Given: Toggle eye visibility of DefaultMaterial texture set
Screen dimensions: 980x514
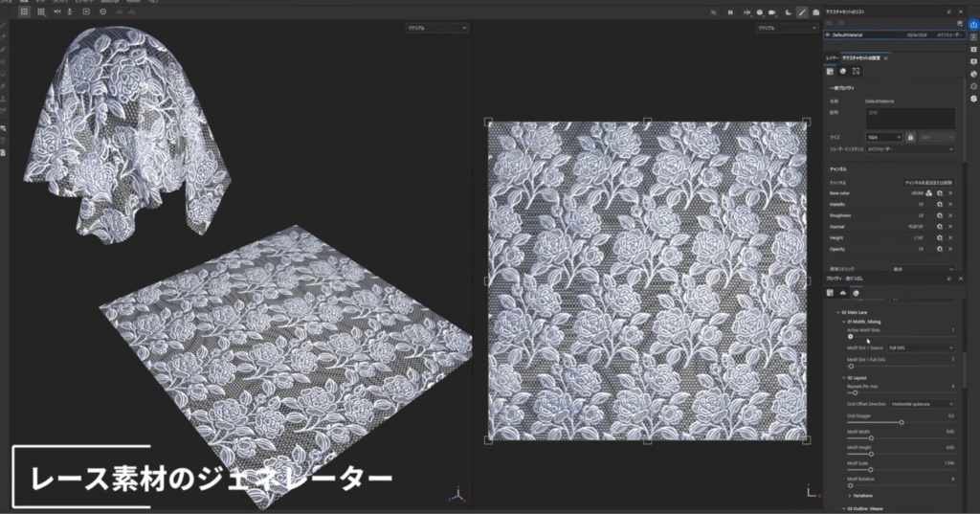Looking at the screenshot, I should point(828,35).
